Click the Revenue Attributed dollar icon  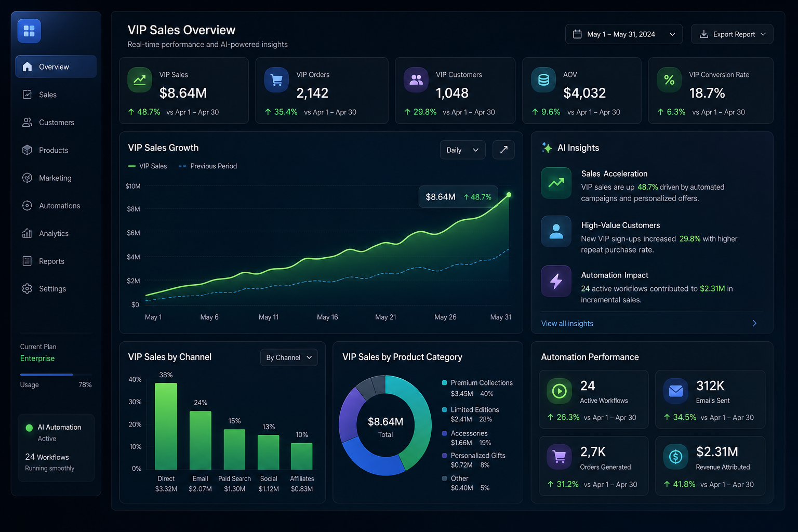(x=676, y=457)
